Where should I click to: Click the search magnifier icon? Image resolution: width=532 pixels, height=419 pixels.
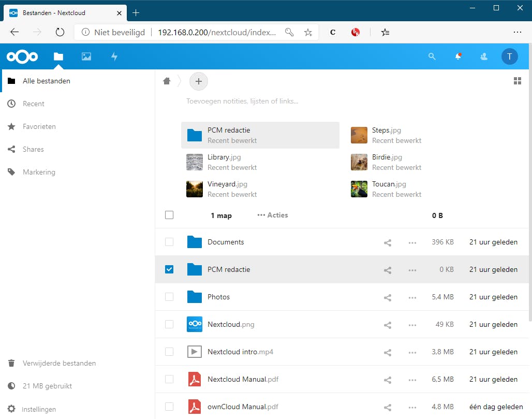pos(432,56)
